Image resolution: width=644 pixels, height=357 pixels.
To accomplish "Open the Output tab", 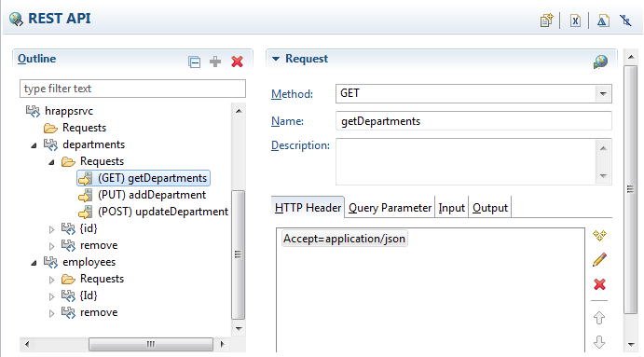I will pos(490,208).
